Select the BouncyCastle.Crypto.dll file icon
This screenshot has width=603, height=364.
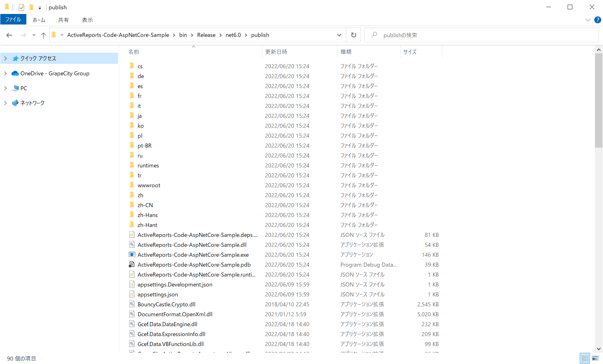132,304
